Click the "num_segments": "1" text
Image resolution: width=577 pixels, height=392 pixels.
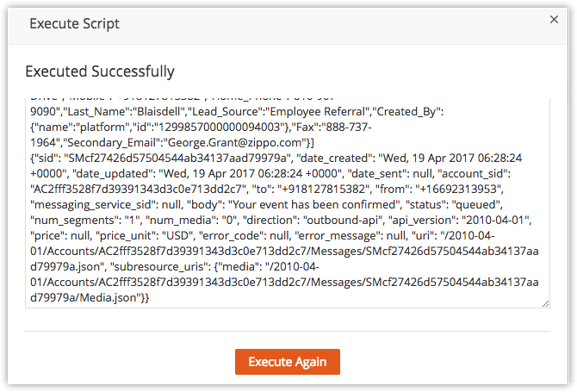point(84,220)
